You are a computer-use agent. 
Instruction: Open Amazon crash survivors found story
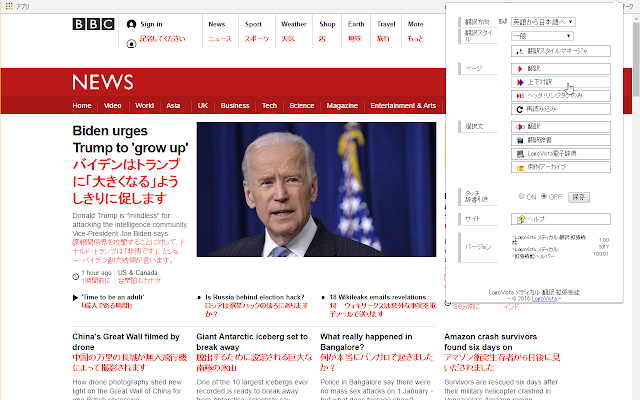490,342
